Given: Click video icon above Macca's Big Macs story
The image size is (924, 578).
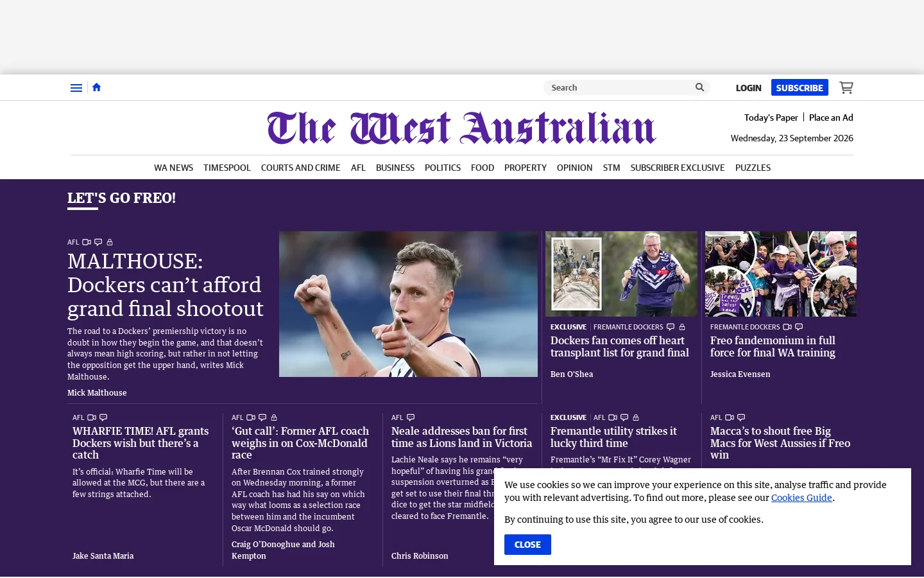Looking at the screenshot, I should coord(730,417).
